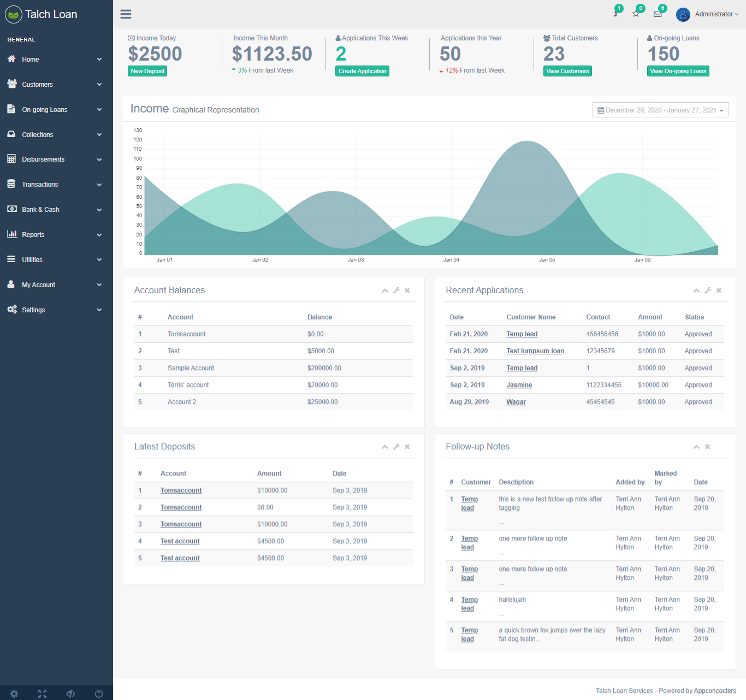Collapse the Account Balances panel
746x700 pixels.
tap(385, 290)
